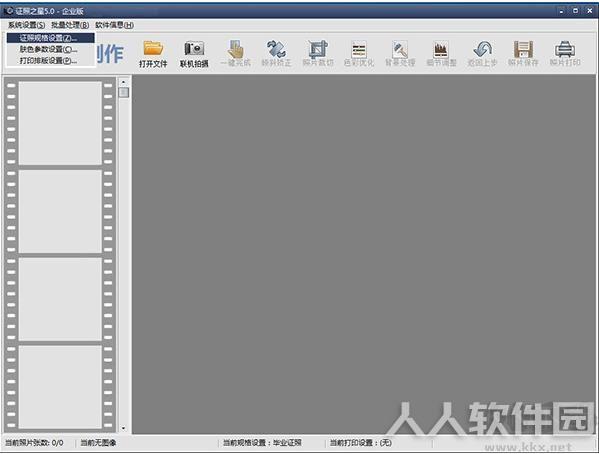
Task: Open the 细节调整 detail adjustment tool
Action: pos(441,54)
